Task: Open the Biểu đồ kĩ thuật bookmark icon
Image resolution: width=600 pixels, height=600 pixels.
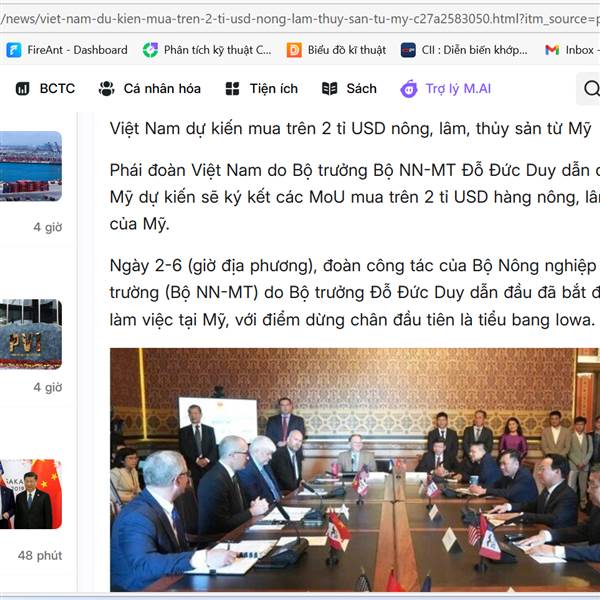Action: [294, 50]
